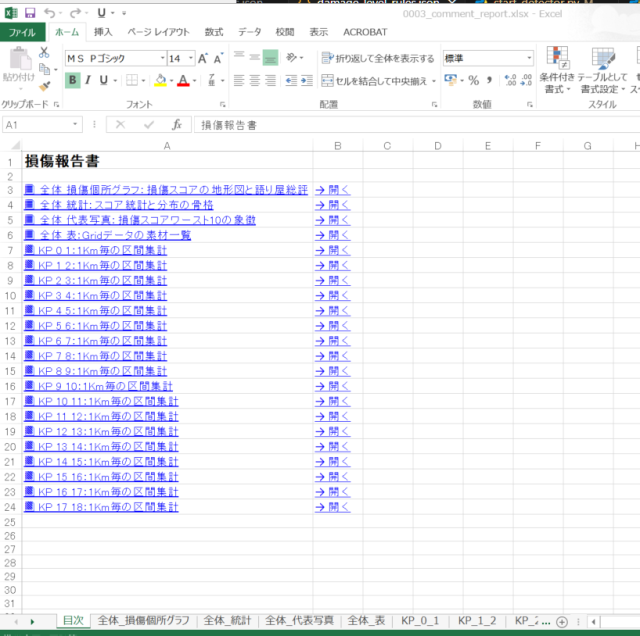Decrease font size with small A icon
640x636 pixels.
click(218, 58)
